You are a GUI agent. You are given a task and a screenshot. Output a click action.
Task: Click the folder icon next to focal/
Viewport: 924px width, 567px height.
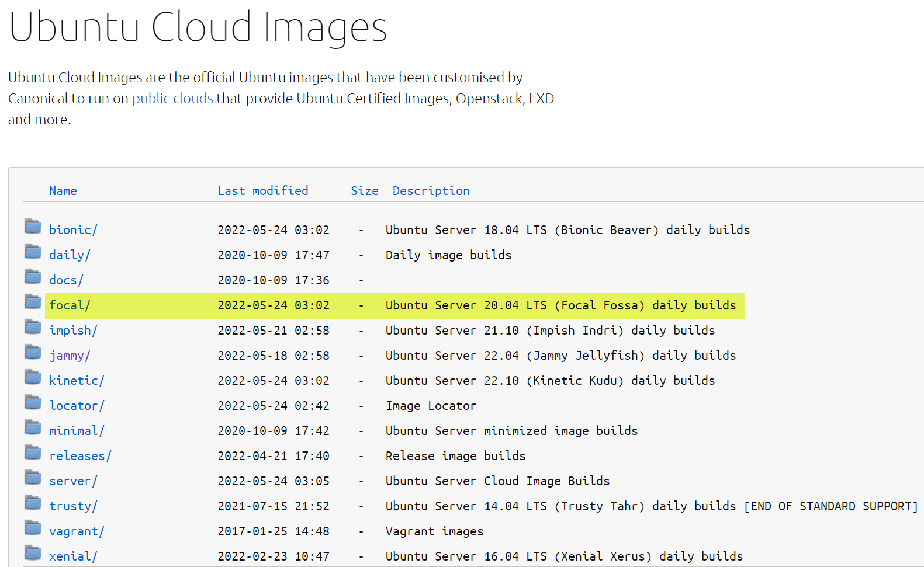pos(33,302)
